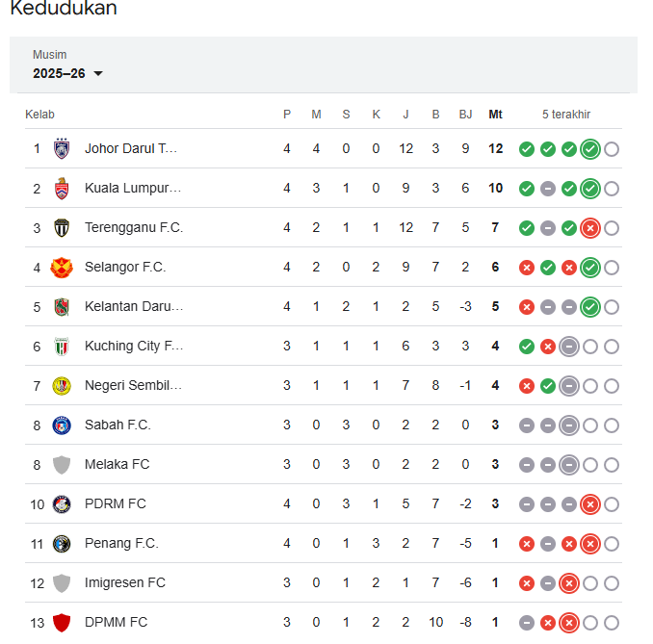Click the Sabah F.C. crest icon
Screen dimensions: 653x644
pos(62,425)
